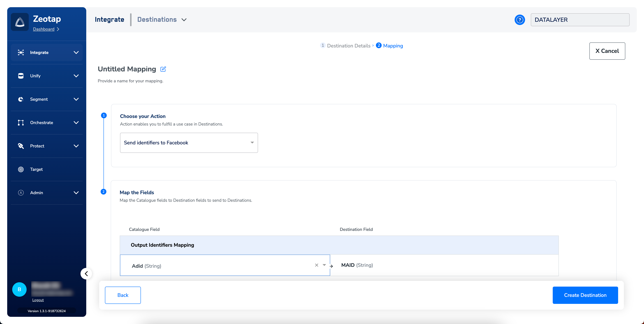Go to Destination Details step
This screenshot has width=644, height=324.
coord(348,46)
